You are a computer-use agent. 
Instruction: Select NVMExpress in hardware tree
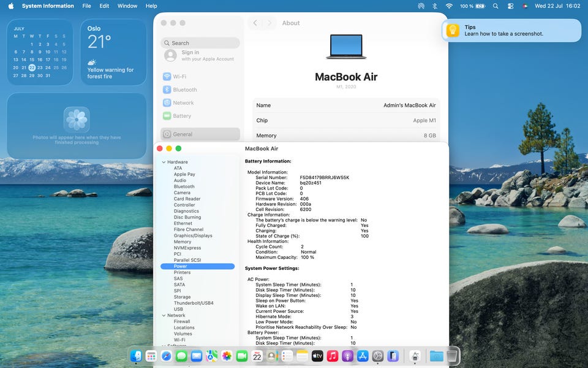(187, 248)
